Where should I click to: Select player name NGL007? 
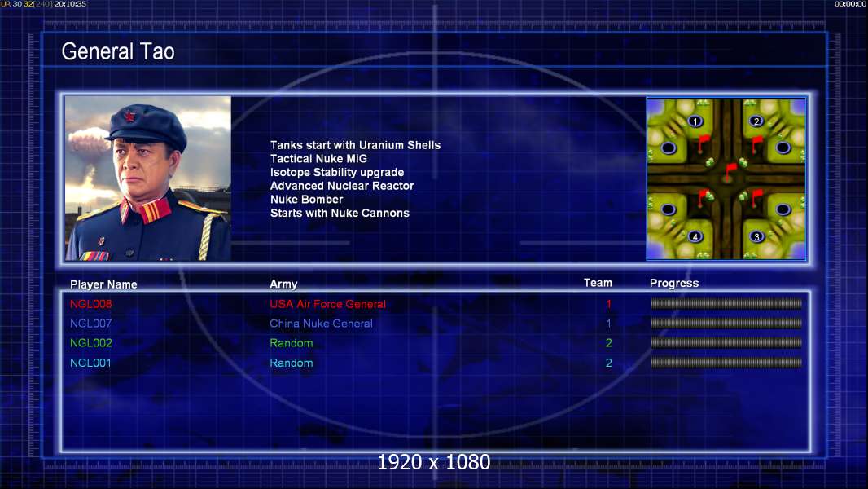[x=90, y=324]
